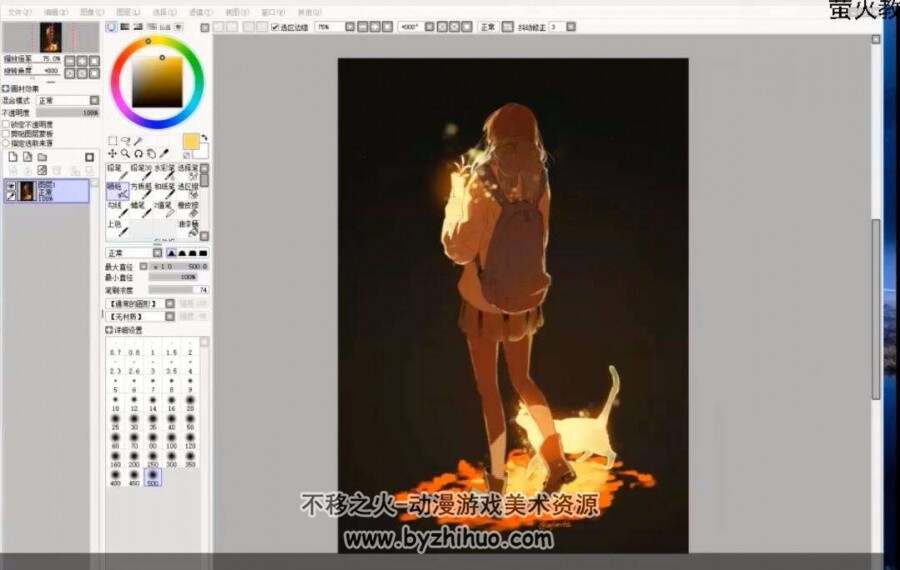Viewport: 900px width, 570px height.
Task: Hide layer 图层1 with eye icon
Action: 11,185
